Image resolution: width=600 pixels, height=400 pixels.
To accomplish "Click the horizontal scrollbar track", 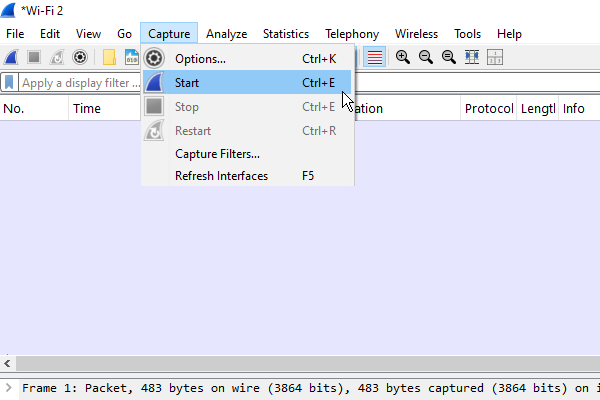I will pyautogui.click(x=308, y=364).
